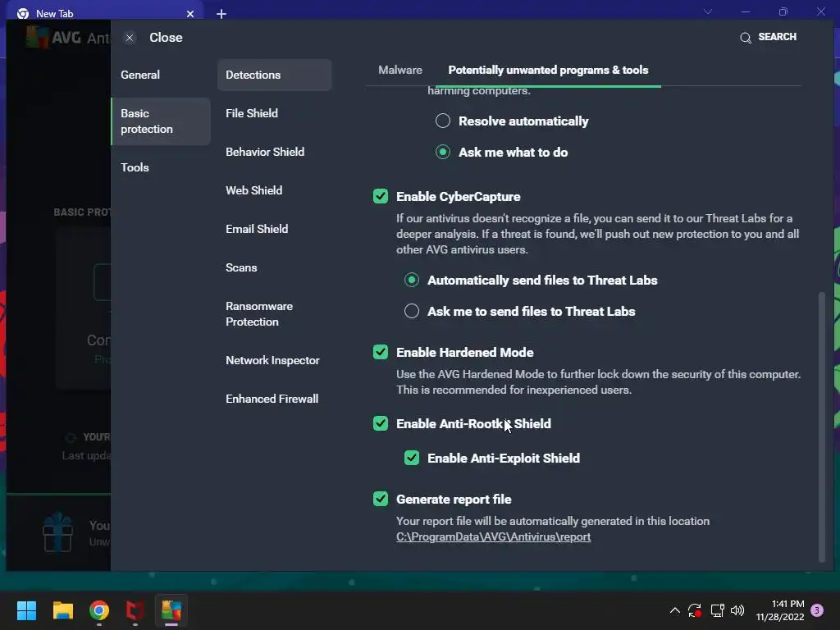The width and height of the screenshot is (840, 630).
Task: Uncheck Generate report file checkbox
Action: click(381, 500)
